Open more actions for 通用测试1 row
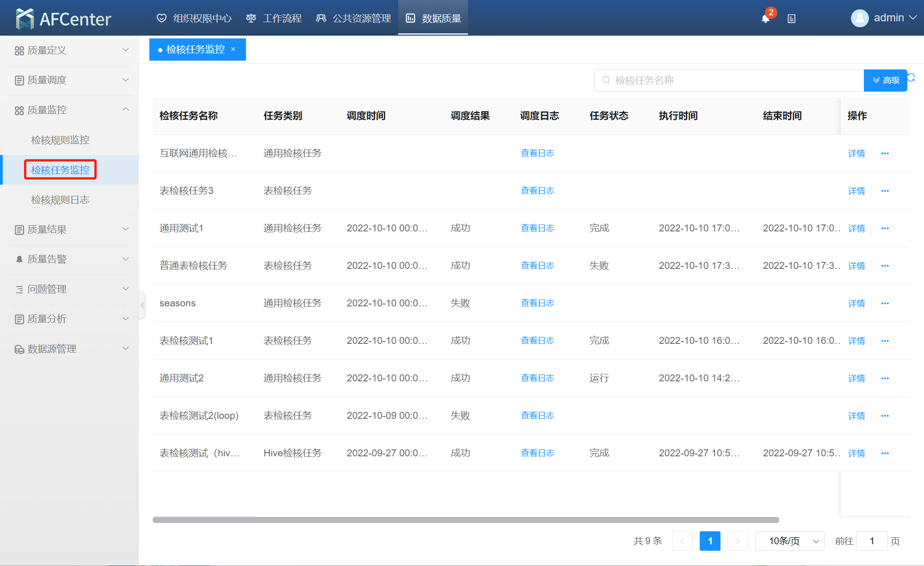Image resolution: width=924 pixels, height=566 pixels. (885, 228)
